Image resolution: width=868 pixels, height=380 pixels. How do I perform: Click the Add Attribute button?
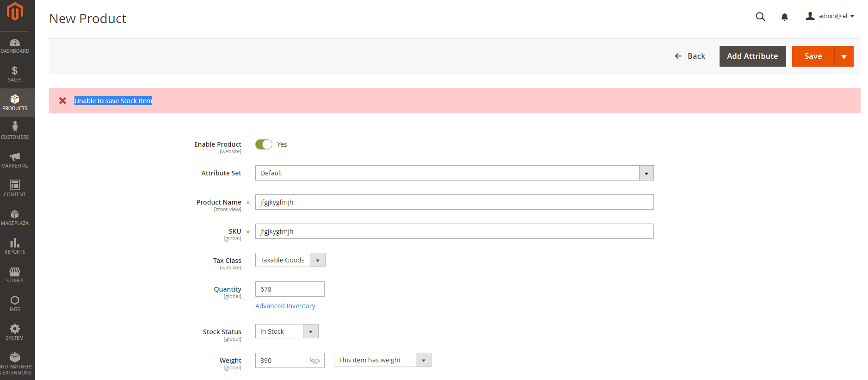(752, 56)
